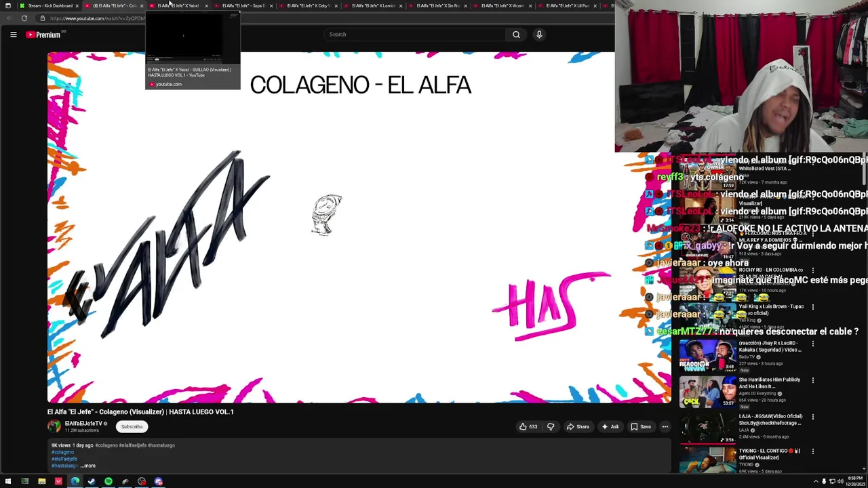
Task: Switch to El Alfa X Yaisel tab
Action: tap(178, 5)
